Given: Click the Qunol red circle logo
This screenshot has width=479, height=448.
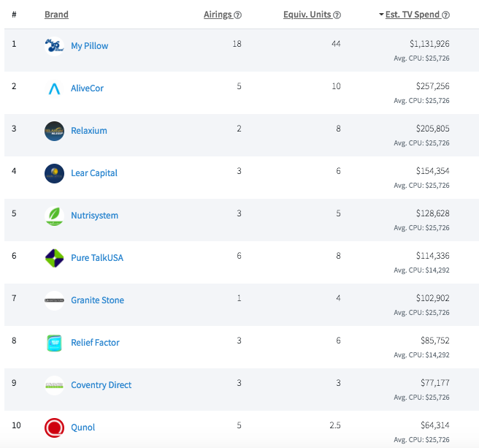Looking at the screenshot, I should pyautogui.click(x=54, y=428).
